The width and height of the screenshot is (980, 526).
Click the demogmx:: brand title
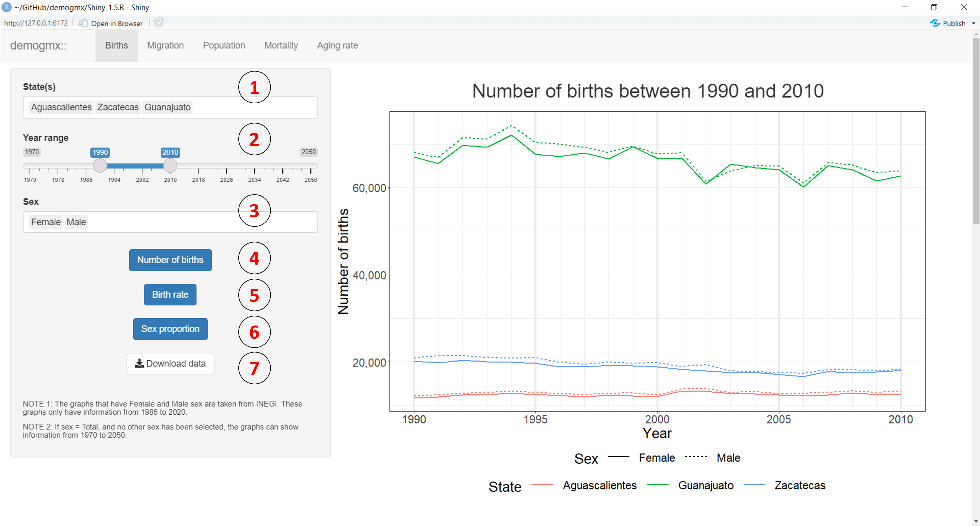[38, 45]
